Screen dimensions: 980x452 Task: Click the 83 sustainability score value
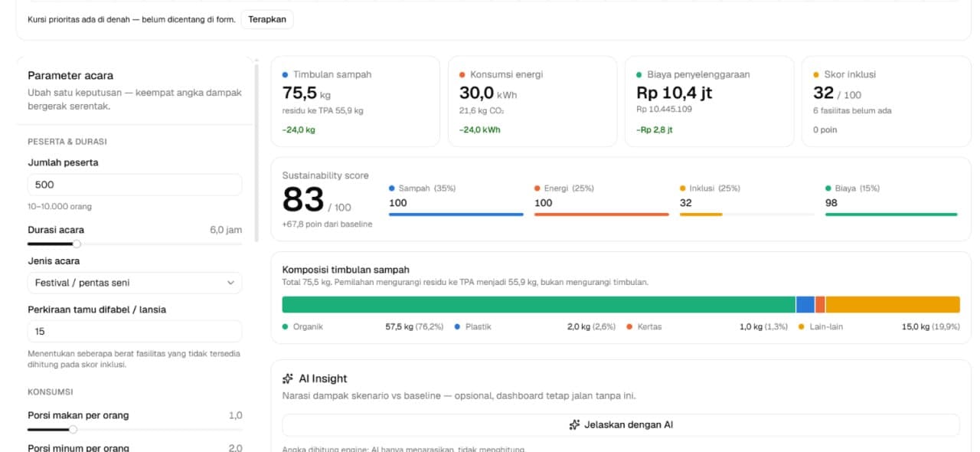pos(303,199)
